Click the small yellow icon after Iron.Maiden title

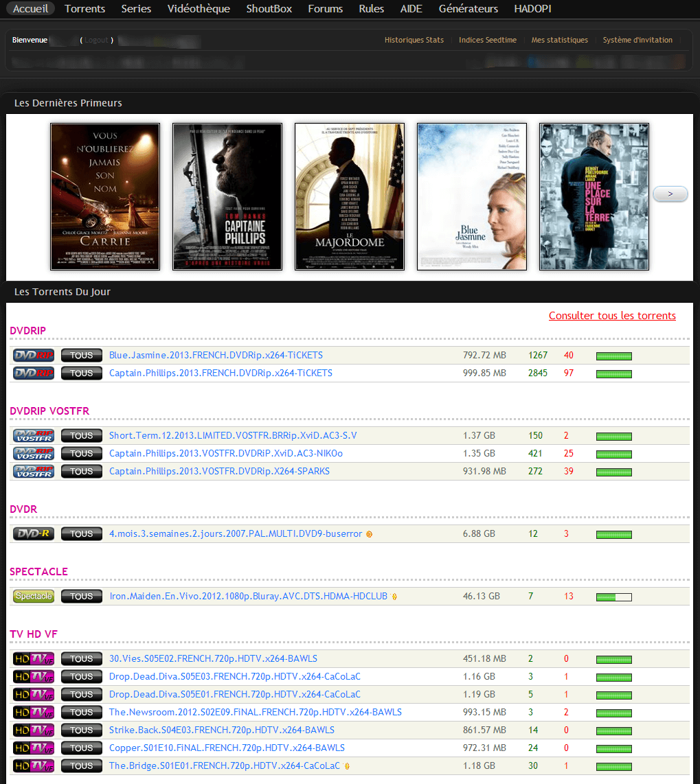[x=394, y=597]
